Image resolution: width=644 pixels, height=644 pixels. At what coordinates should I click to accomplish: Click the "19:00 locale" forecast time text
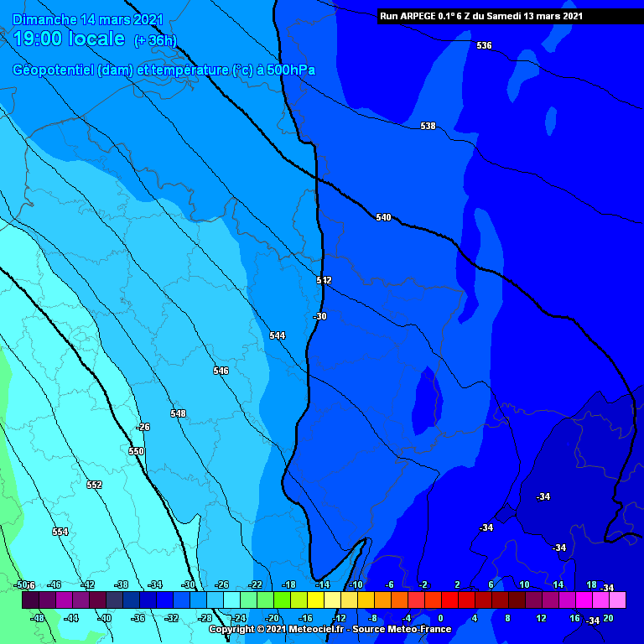pyautogui.click(x=69, y=39)
